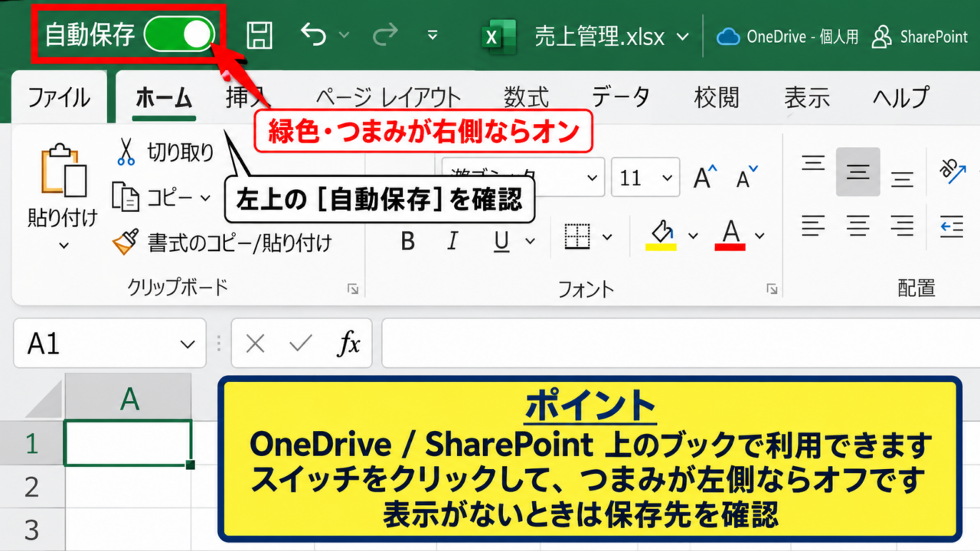Select row 2 header
The width and height of the screenshot is (980, 551).
tap(32, 487)
